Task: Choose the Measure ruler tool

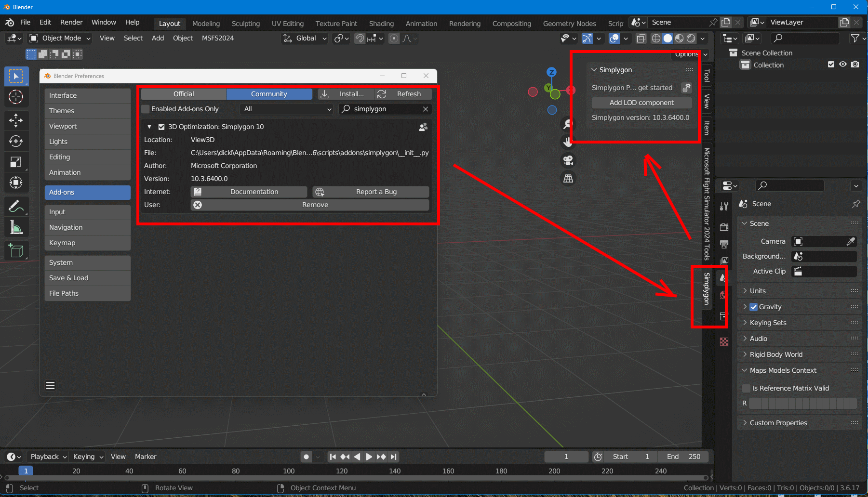Action: coord(16,227)
